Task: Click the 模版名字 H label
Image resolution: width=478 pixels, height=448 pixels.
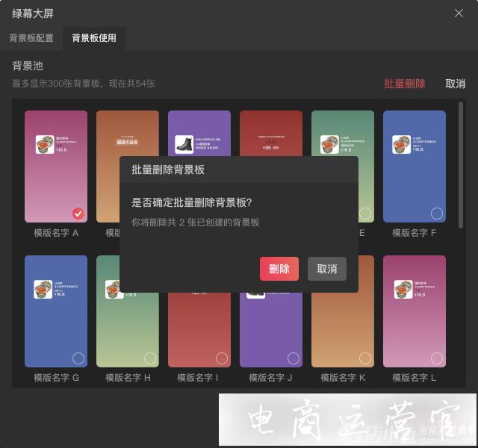Action: click(128, 378)
